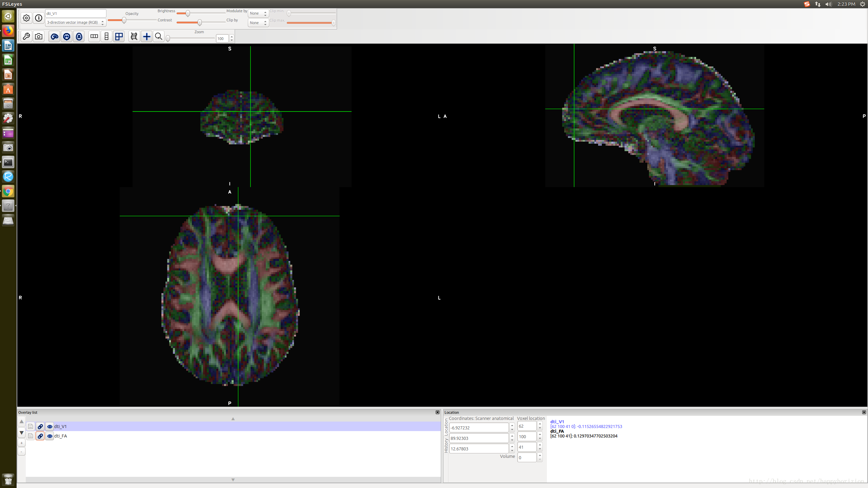868x488 pixels.
Task: Click voxel X field showing 62
Action: coord(527,426)
